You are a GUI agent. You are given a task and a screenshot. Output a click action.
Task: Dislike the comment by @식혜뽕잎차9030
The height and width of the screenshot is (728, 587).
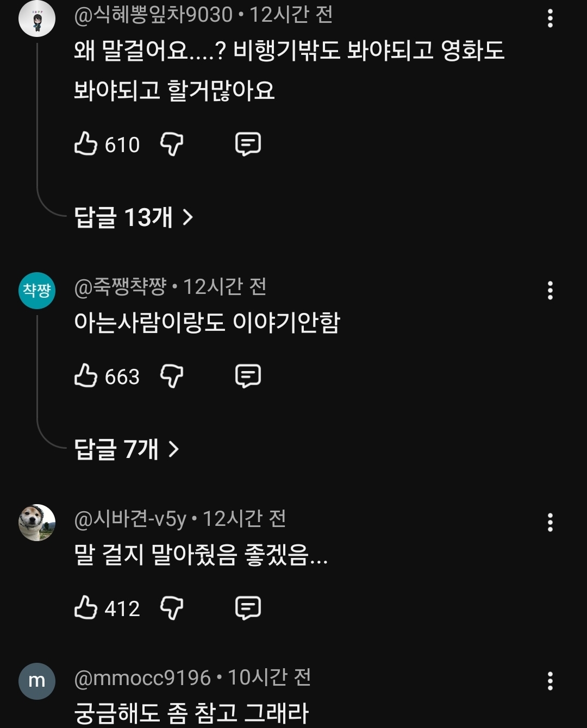tap(172, 145)
